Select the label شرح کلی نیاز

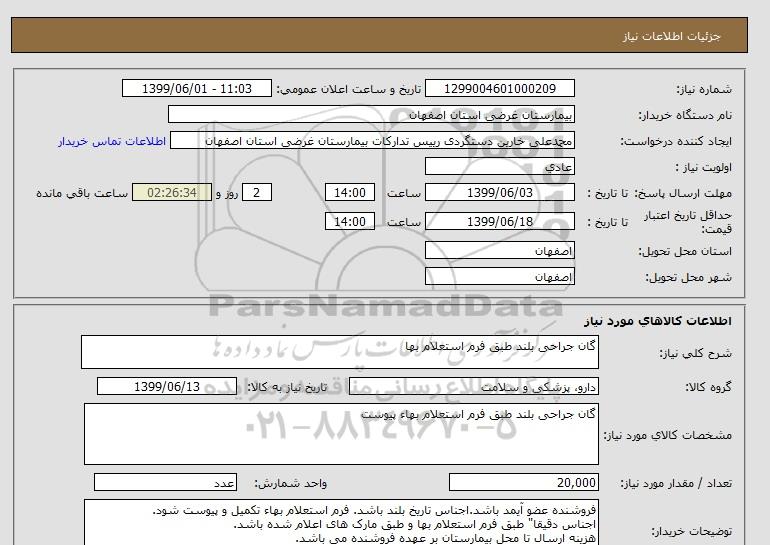(695, 353)
